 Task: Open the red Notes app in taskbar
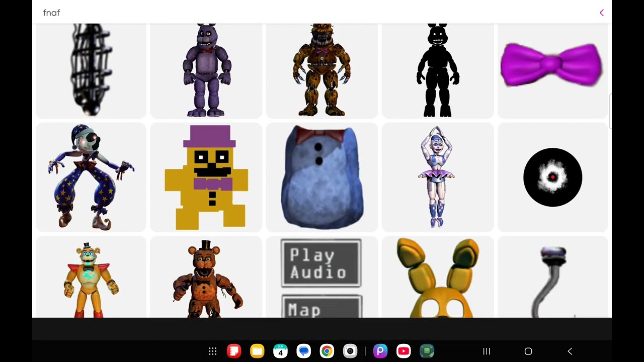point(233,351)
